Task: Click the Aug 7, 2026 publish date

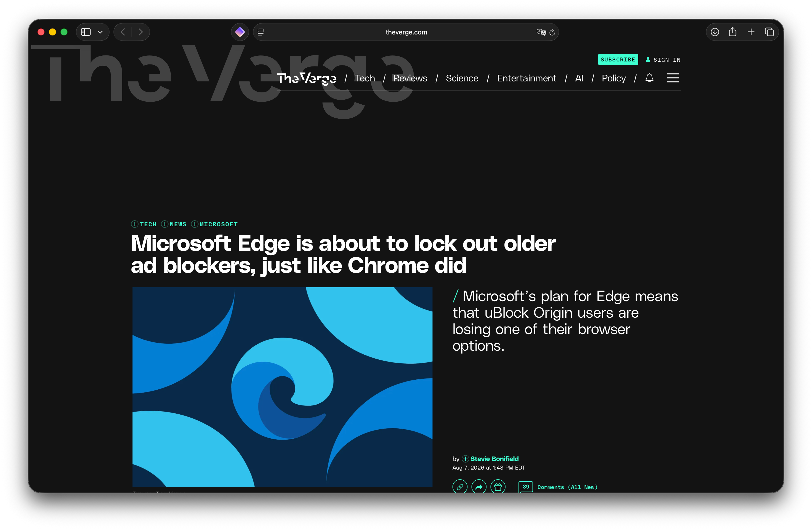Action: point(489,468)
